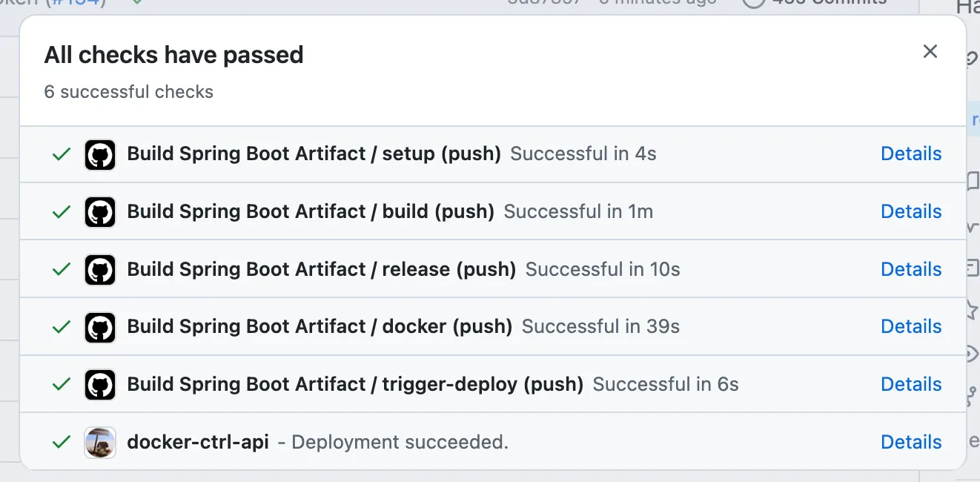Close the checks popup with X

coord(930,51)
